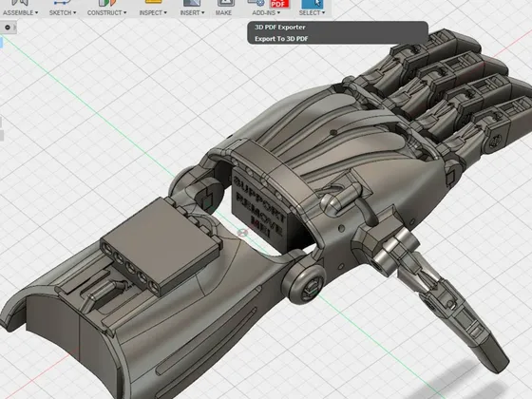The height and width of the screenshot is (399, 532).
Task: Click the Sketch line tool icon
Action: [x=62, y=3]
